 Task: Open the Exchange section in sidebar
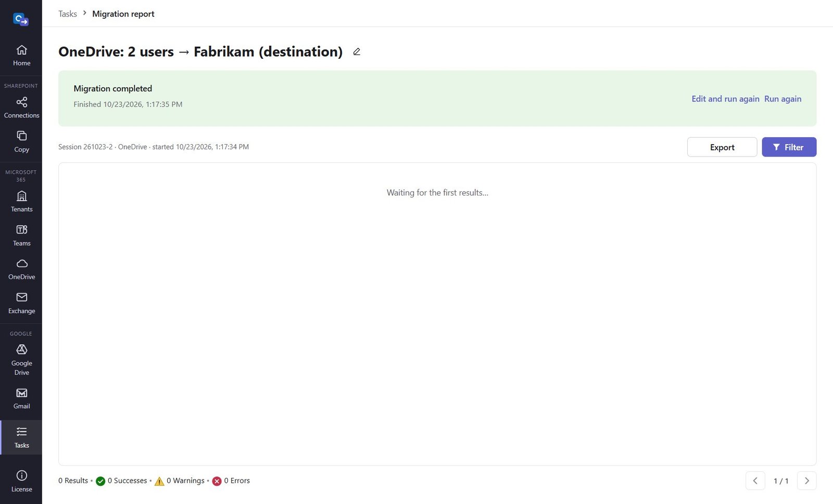[x=21, y=303]
